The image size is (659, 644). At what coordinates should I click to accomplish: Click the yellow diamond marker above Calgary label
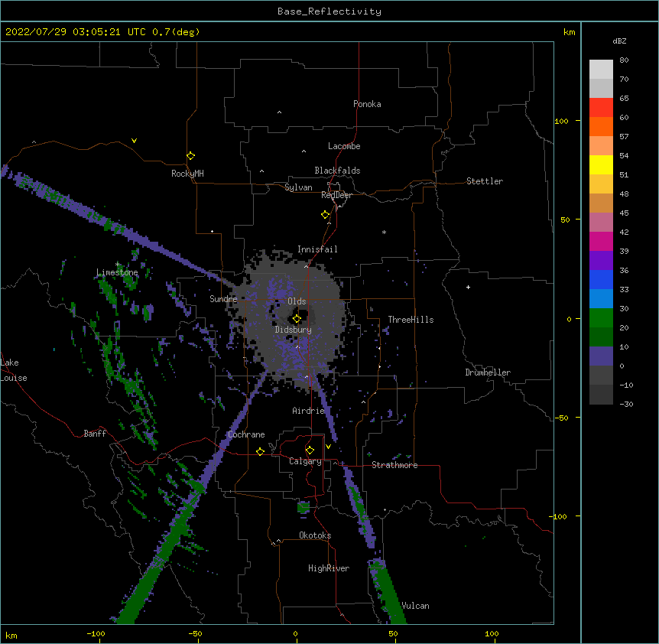[x=310, y=450]
